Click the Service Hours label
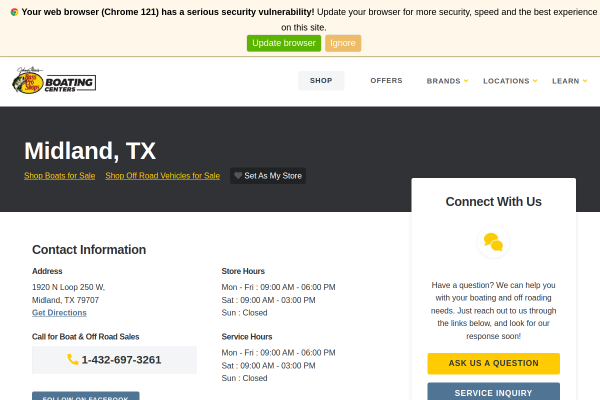 click(x=247, y=336)
